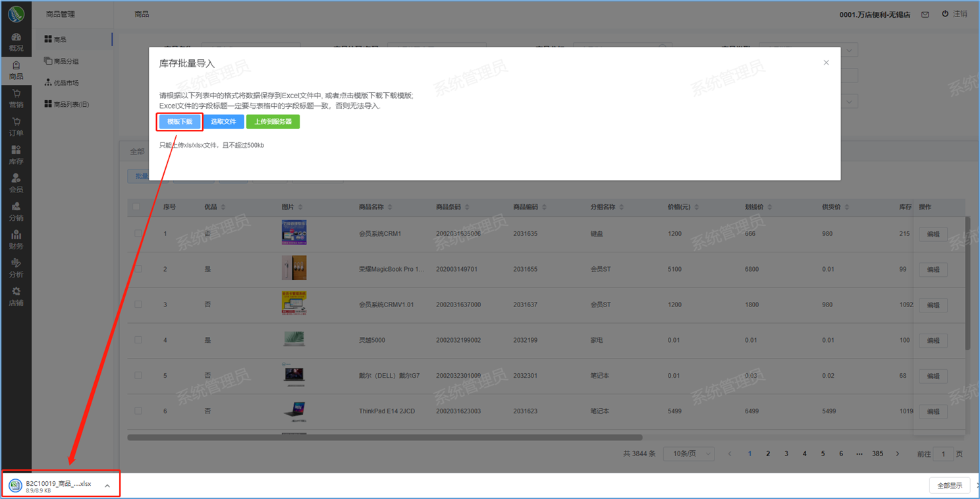Select the 库存 inventory sidebar icon
The width and height of the screenshot is (980, 499).
(16, 156)
